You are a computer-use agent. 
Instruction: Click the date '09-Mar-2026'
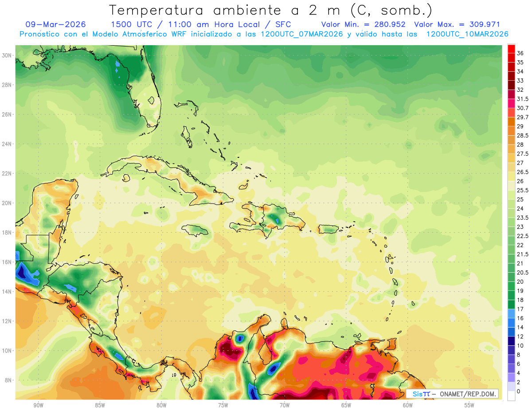pyautogui.click(x=56, y=24)
